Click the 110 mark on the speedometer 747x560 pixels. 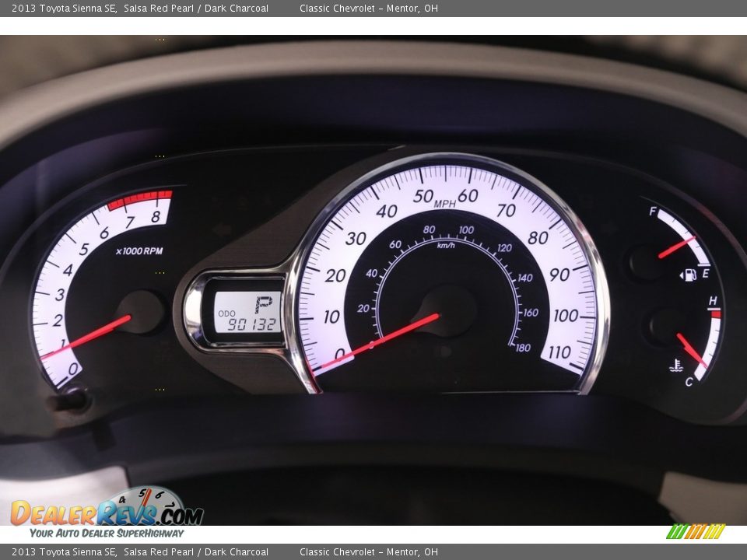coord(559,352)
